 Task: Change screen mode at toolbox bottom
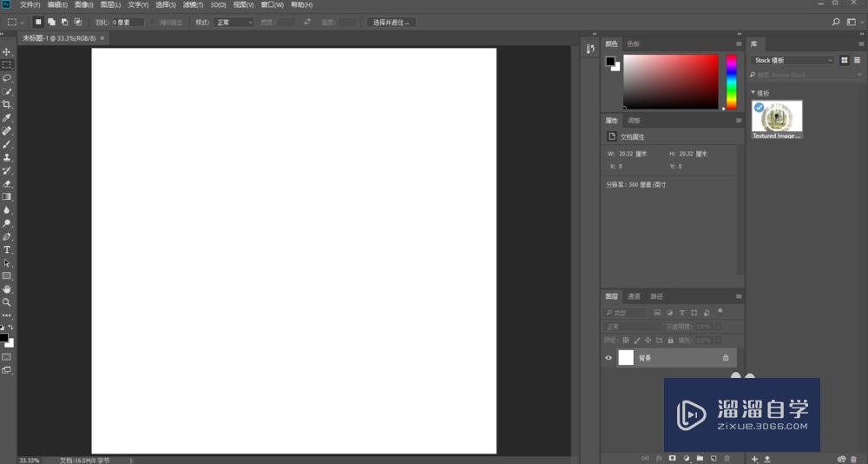pos(7,370)
